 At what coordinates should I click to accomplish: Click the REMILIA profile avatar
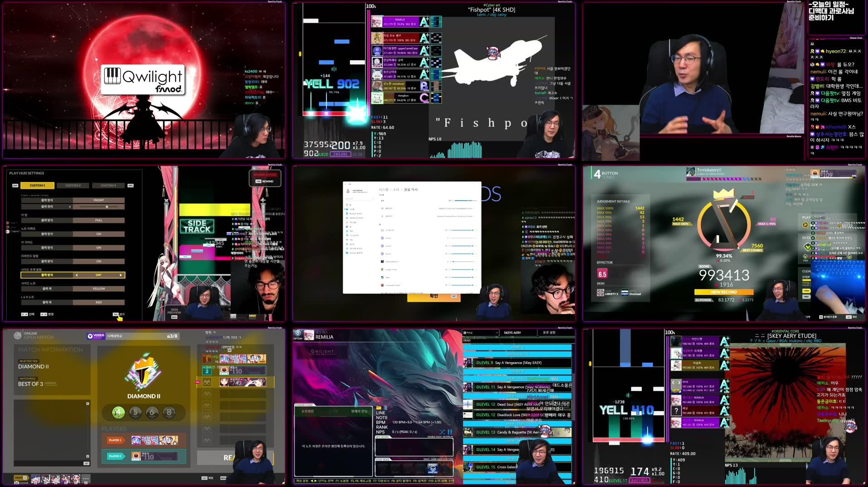tap(309, 335)
